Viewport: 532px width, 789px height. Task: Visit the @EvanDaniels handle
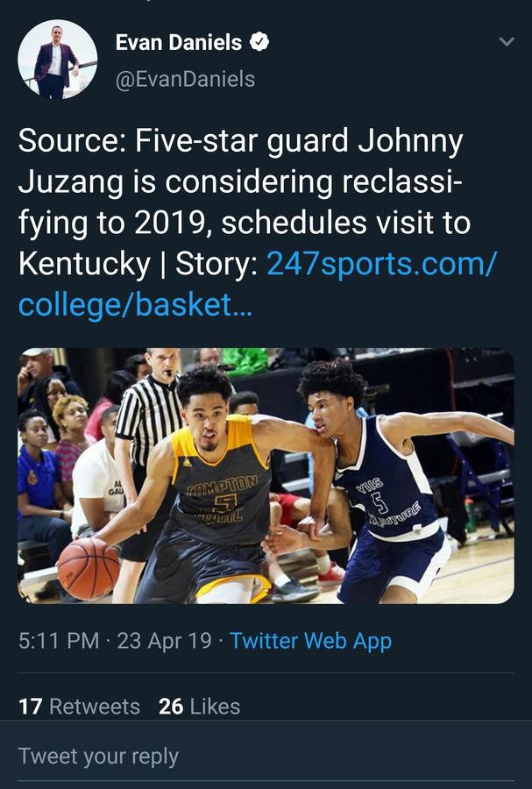tap(185, 79)
